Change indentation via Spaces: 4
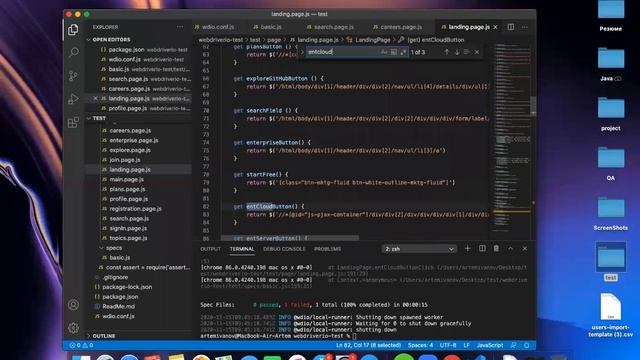The width and height of the screenshot is (640, 360). (420, 345)
